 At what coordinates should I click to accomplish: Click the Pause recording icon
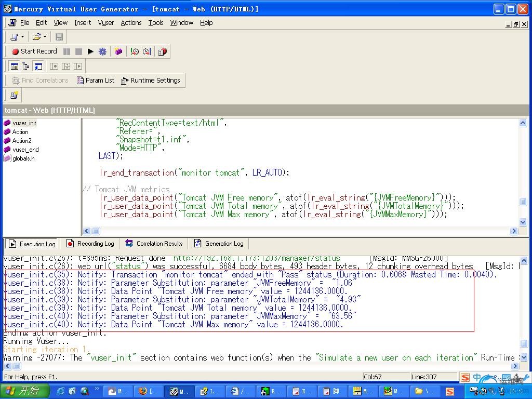[x=66, y=51]
